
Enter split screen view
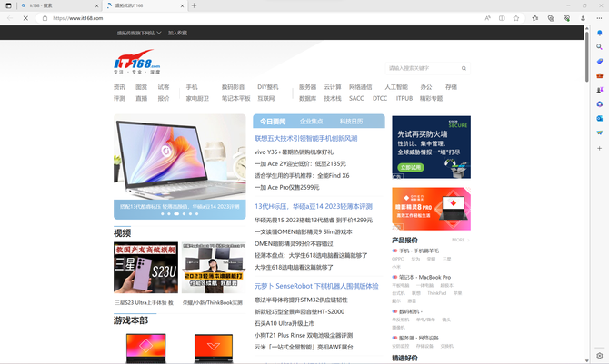502,18
